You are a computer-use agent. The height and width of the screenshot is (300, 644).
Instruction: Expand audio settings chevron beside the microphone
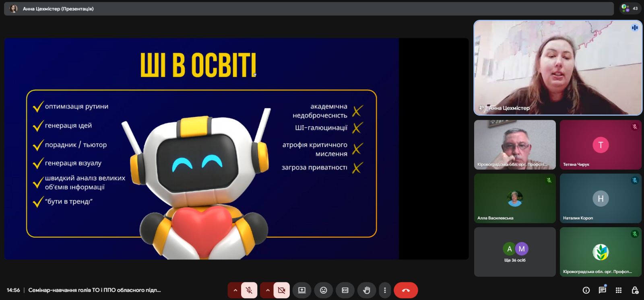[x=235, y=290]
